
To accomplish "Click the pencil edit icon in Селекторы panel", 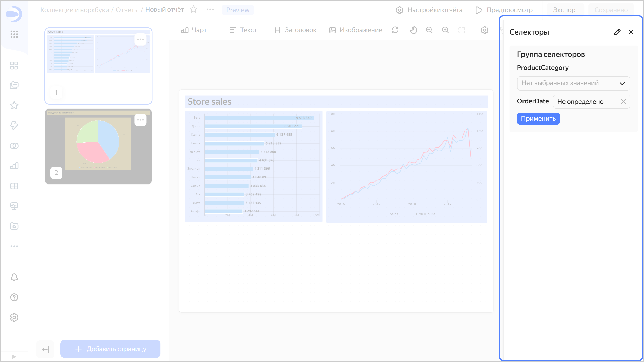I will click(x=617, y=32).
